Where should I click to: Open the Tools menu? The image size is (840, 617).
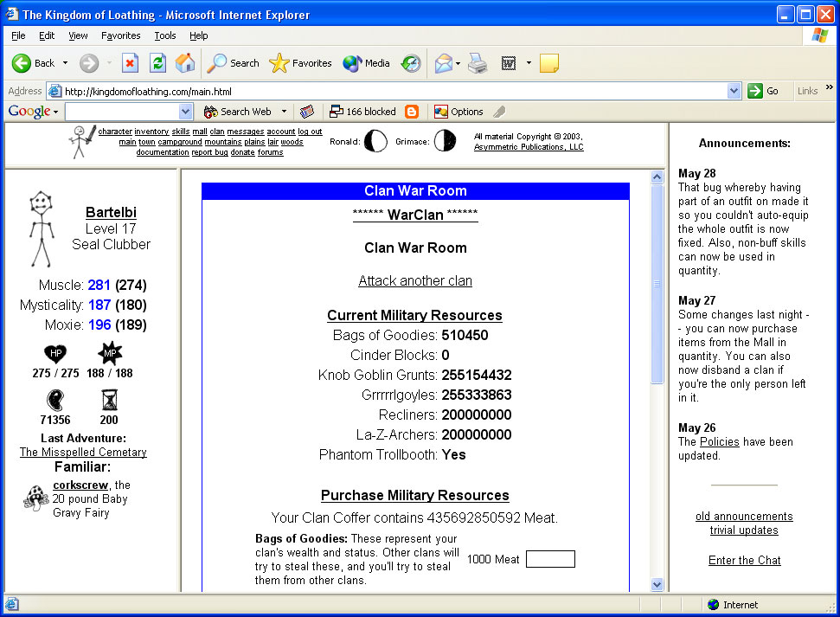(164, 35)
